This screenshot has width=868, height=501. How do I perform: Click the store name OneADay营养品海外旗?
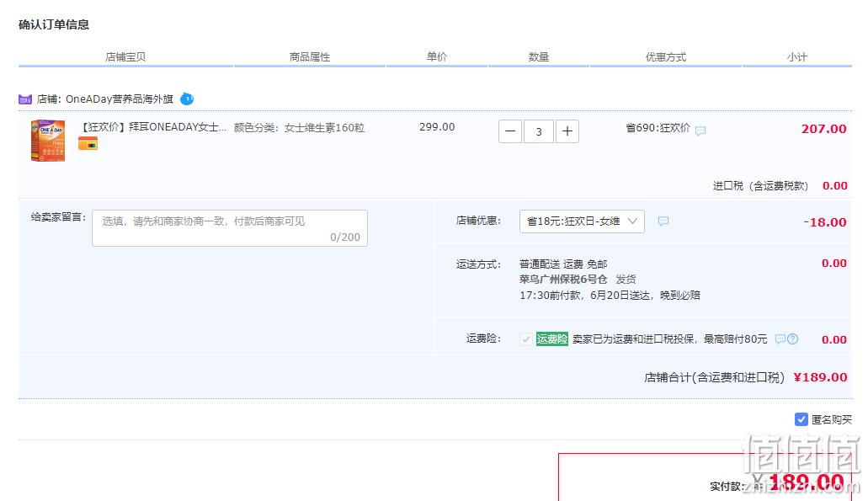tap(119, 99)
